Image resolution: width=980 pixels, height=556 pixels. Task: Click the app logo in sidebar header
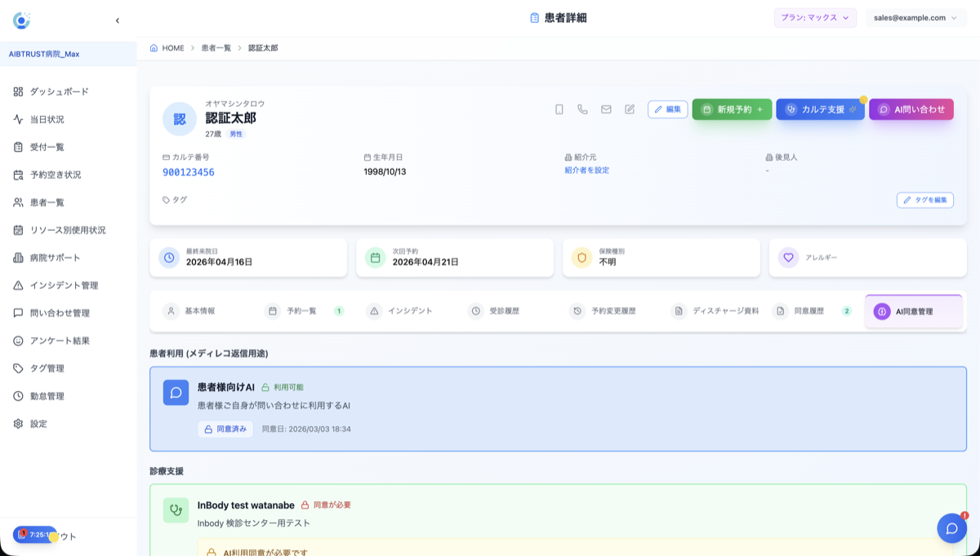[x=22, y=20]
